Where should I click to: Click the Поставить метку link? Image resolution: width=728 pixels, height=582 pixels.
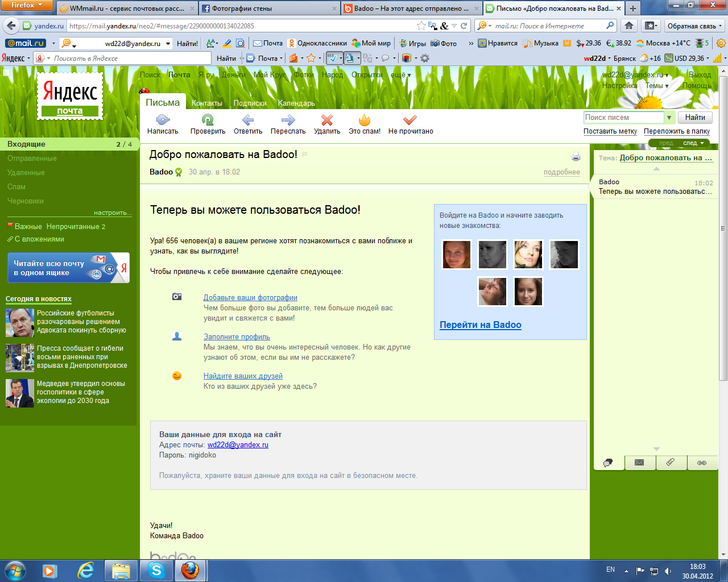pyautogui.click(x=610, y=131)
